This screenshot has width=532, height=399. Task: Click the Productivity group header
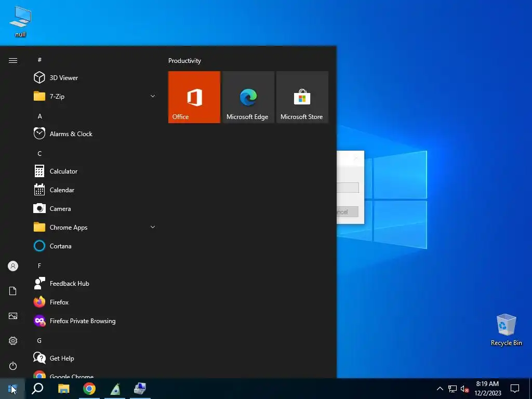[184, 61]
